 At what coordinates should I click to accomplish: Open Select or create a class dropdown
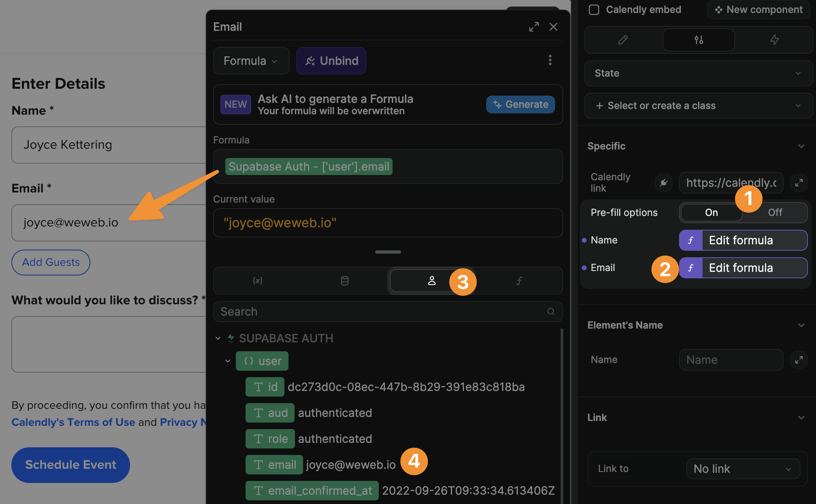click(x=698, y=106)
